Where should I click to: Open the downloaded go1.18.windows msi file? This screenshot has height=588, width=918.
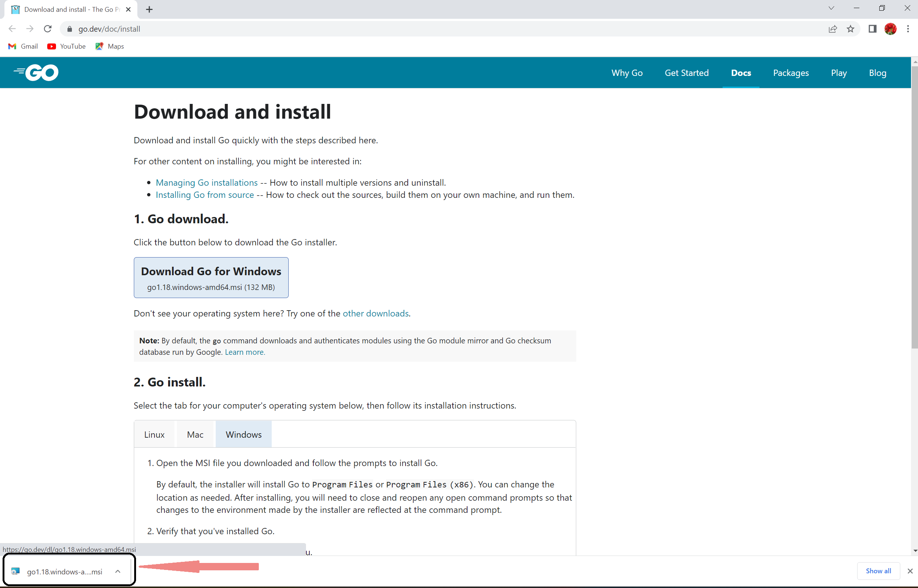click(57, 571)
